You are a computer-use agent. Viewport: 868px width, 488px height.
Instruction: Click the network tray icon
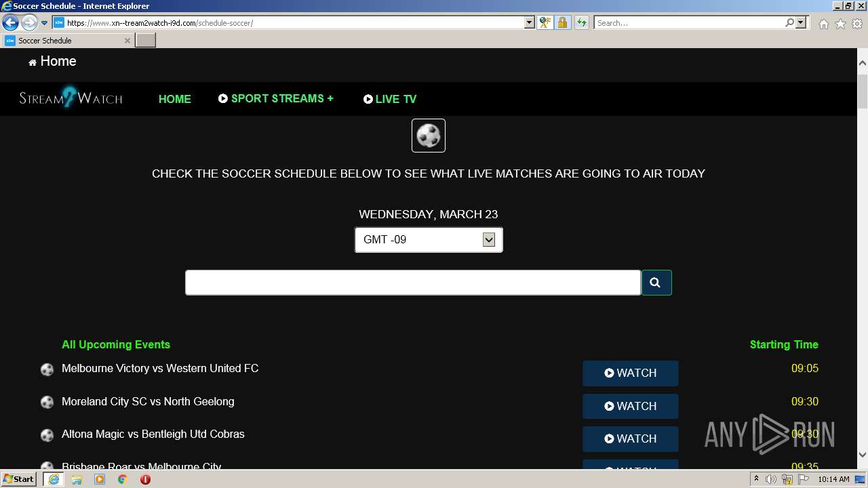point(787,479)
